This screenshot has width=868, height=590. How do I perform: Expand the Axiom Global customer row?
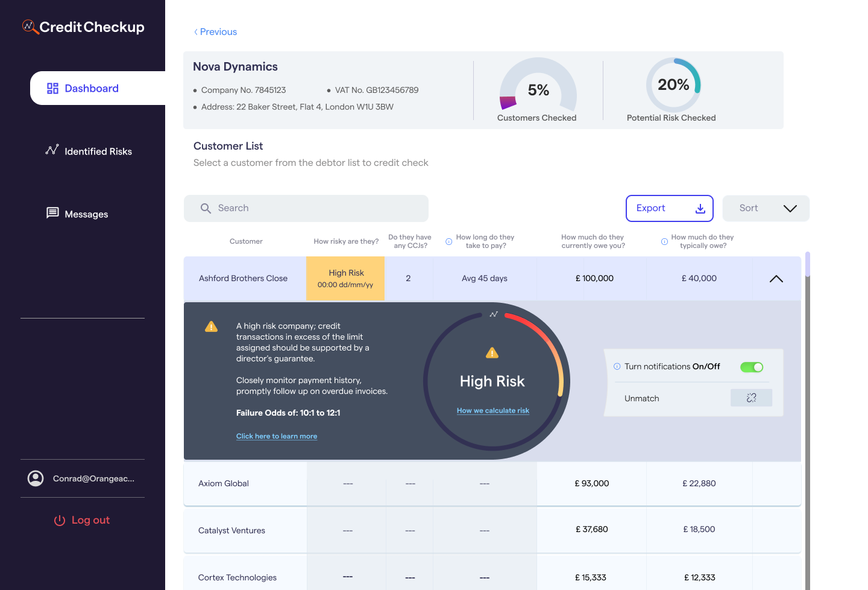coord(224,483)
